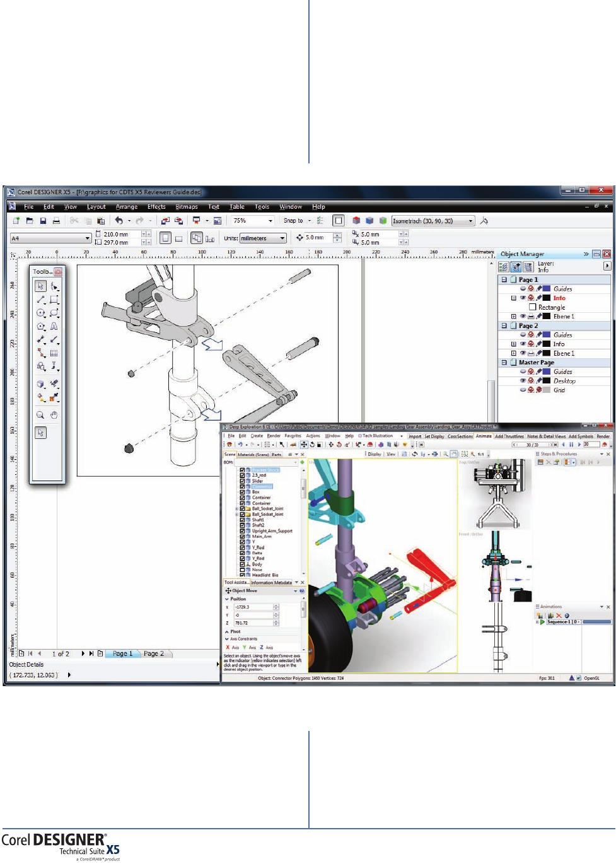Toggle eye visibility of Page 1 Ebene 1 layer
This screenshot has width=616, height=864.
[523, 316]
